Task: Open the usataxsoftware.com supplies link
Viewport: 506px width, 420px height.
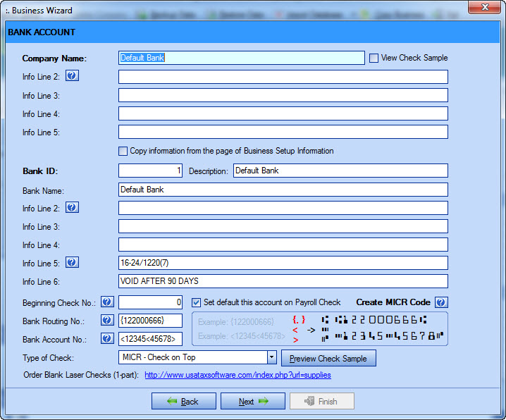Action: tap(237, 376)
